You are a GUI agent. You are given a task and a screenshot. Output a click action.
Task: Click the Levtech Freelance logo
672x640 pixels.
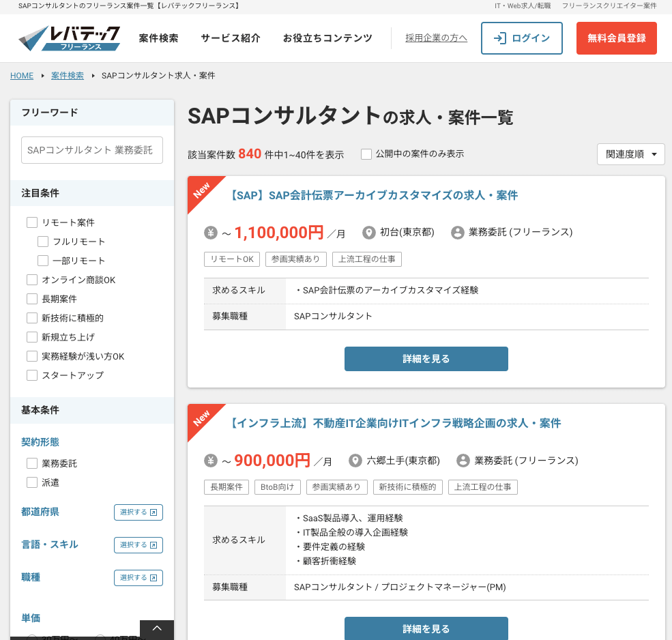70,38
